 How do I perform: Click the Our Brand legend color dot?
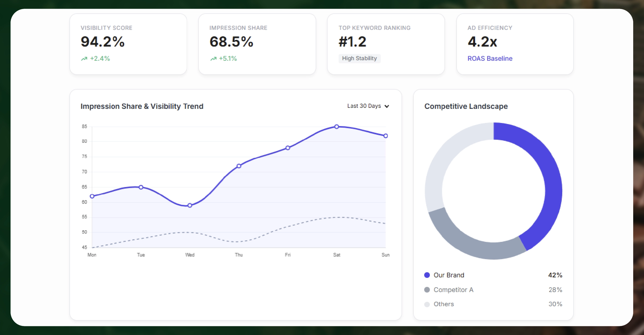click(427, 275)
